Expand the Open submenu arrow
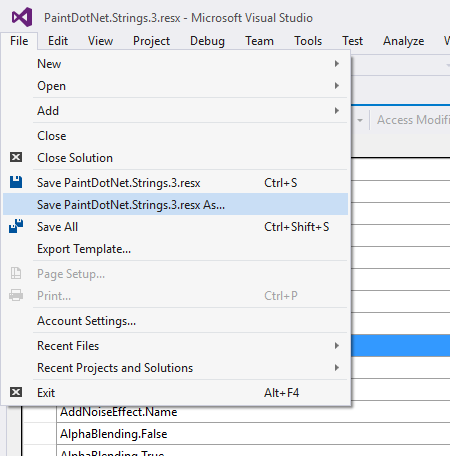The width and height of the screenshot is (450, 456). click(x=337, y=86)
